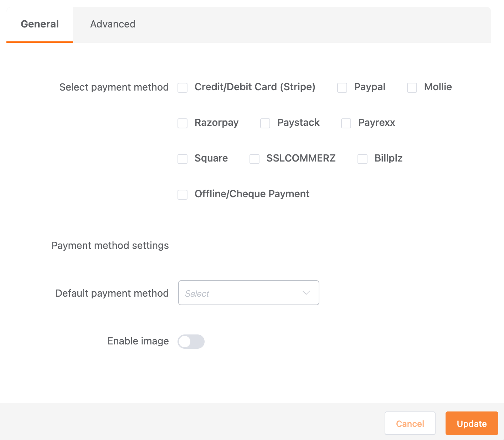Image resolution: width=504 pixels, height=440 pixels.
Task: Turn on the Enable image toggle
Action: point(191,341)
